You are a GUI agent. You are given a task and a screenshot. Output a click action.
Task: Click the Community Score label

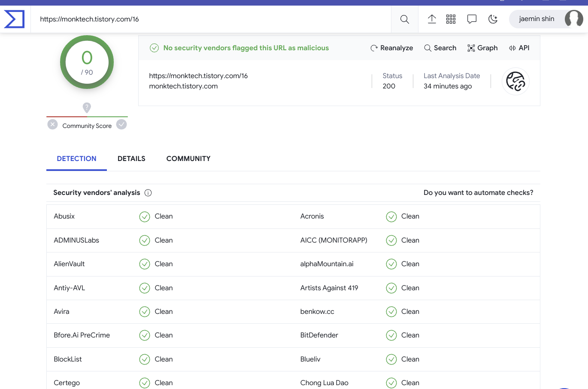coord(87,126)
